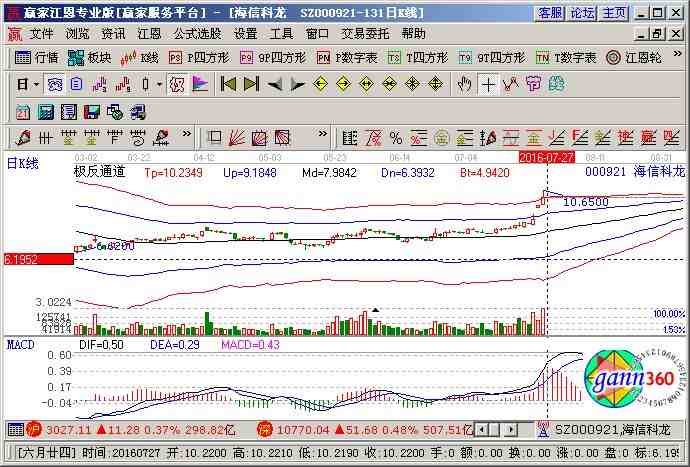Open the 设置 menu

246,34
